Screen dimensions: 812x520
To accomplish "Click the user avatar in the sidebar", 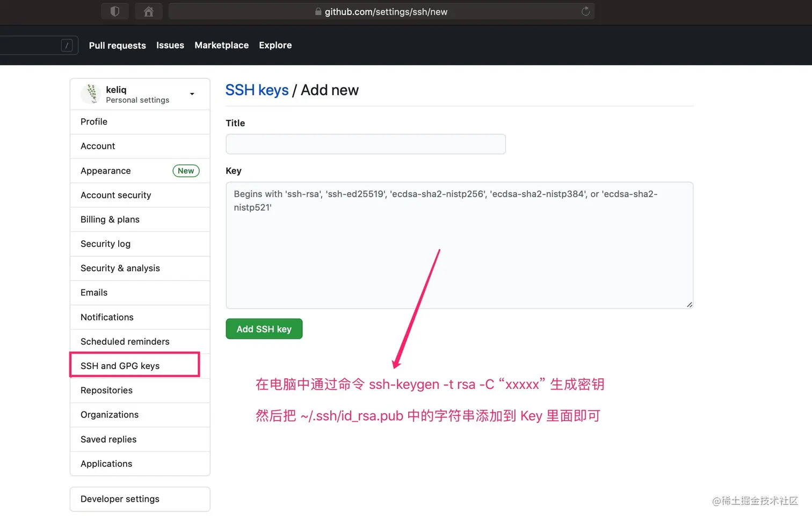I will (91, 93).
